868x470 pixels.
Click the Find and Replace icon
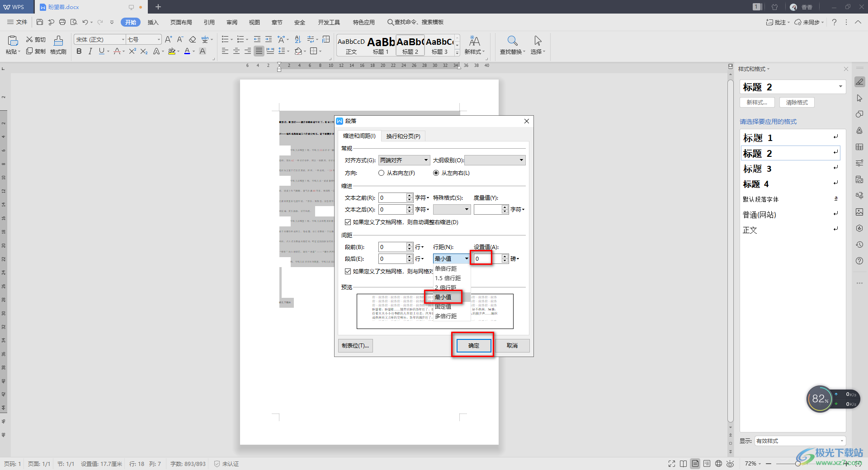pyautogui.click(x=512, y=41)
